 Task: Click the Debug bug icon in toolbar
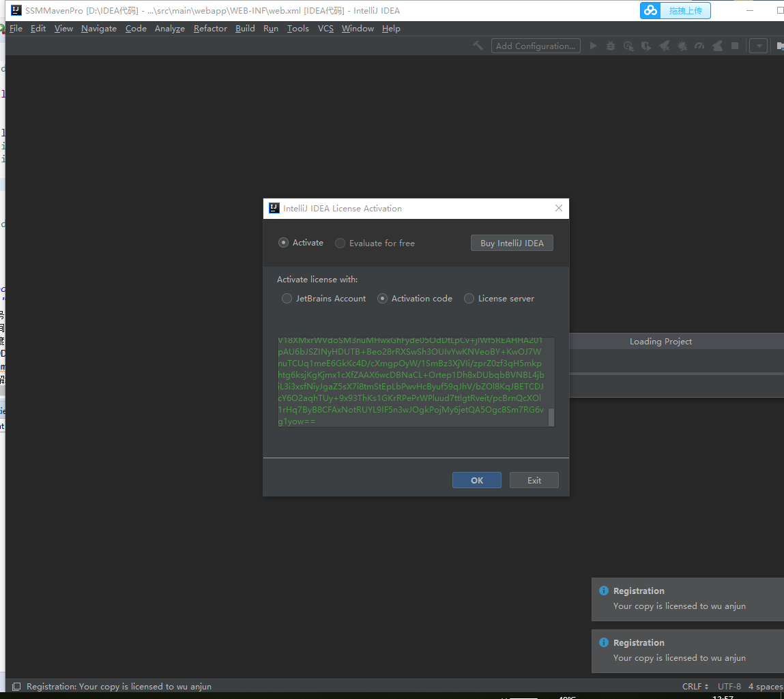coord(611,46)
